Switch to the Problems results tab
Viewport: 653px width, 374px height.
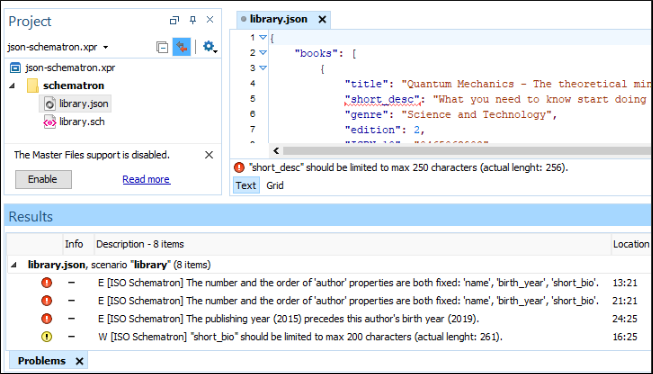(x=42, y=361)
